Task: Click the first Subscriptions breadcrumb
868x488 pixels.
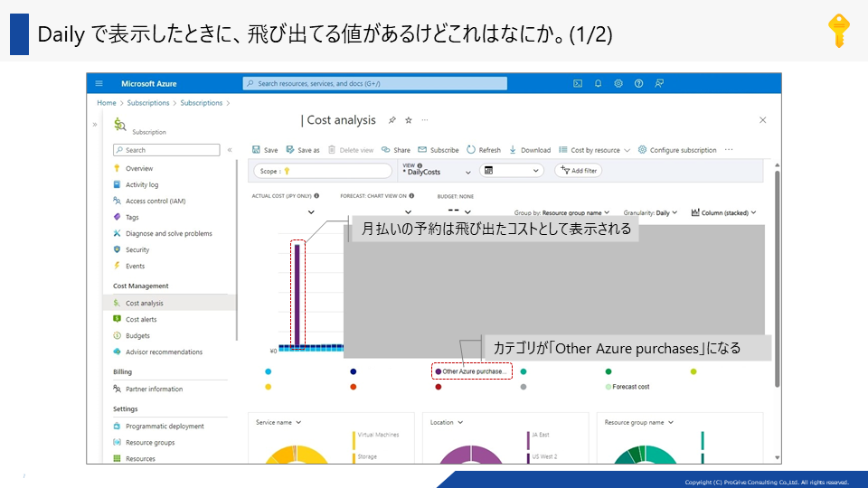Action: 147,103
